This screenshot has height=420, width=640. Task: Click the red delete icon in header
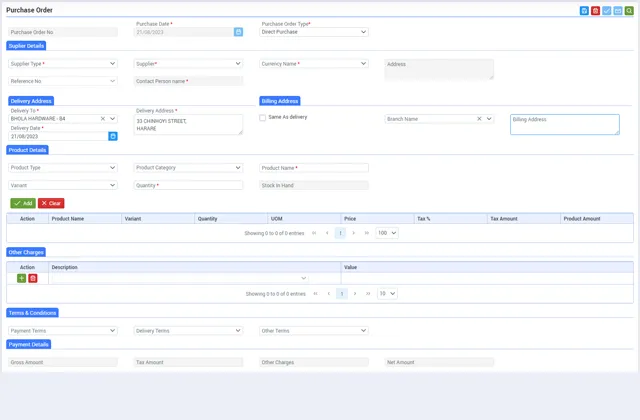pos(595,11)
